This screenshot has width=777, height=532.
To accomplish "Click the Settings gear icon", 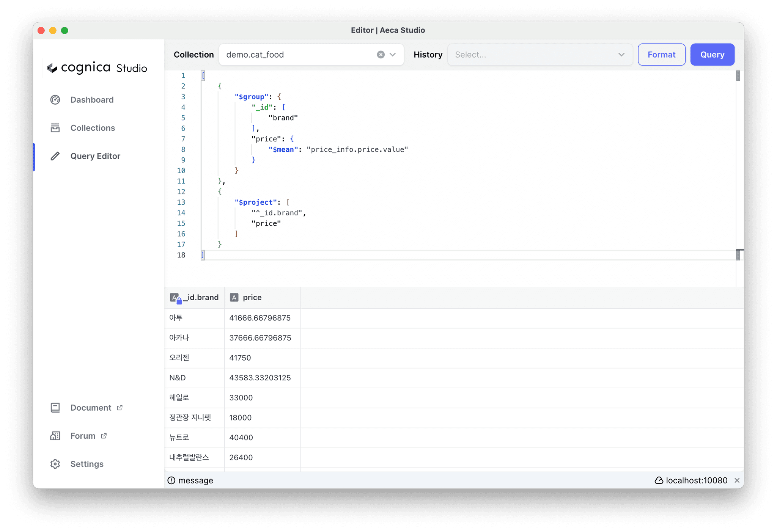I will click(55, 464).
